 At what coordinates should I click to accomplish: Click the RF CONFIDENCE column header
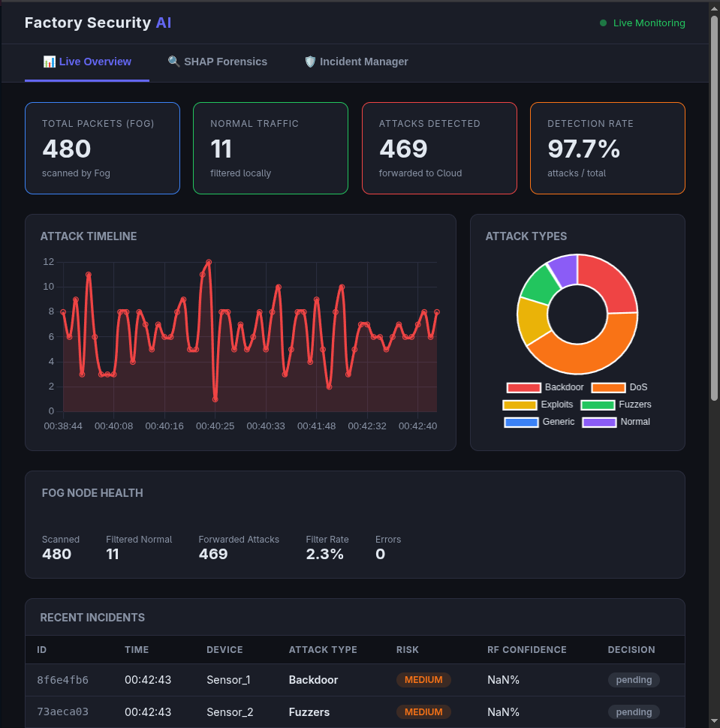tap(527, 649)
